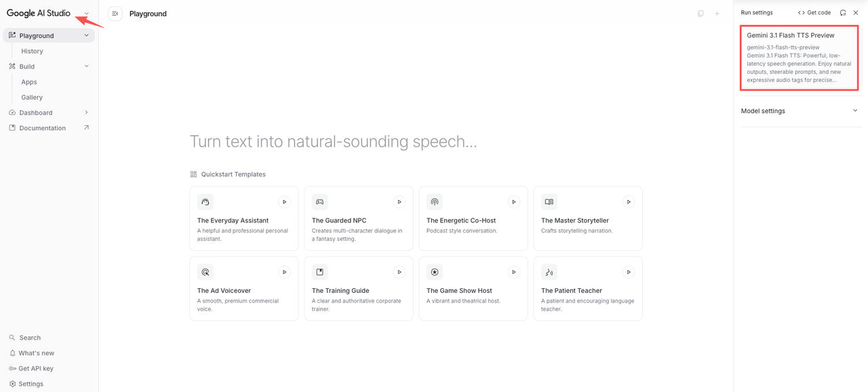
Task: Open Gallery under Build
Action: [x=32, y=97]
